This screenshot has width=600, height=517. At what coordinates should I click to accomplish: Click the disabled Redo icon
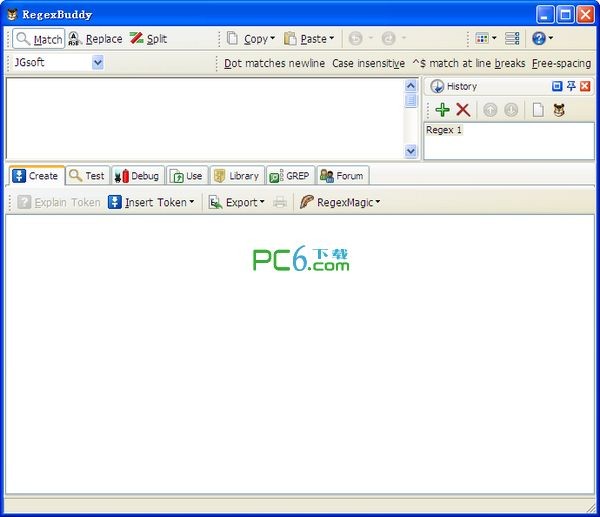[x=388, y=38]
